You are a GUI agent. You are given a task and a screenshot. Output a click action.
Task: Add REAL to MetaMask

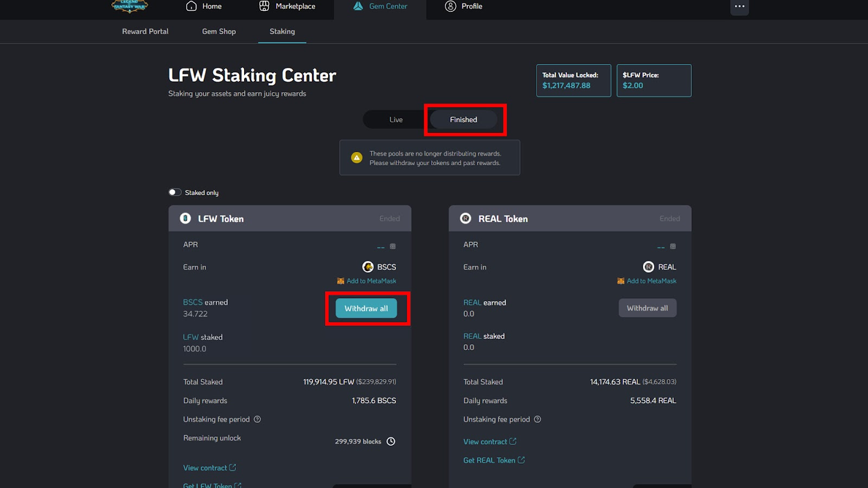coord(647,281)
